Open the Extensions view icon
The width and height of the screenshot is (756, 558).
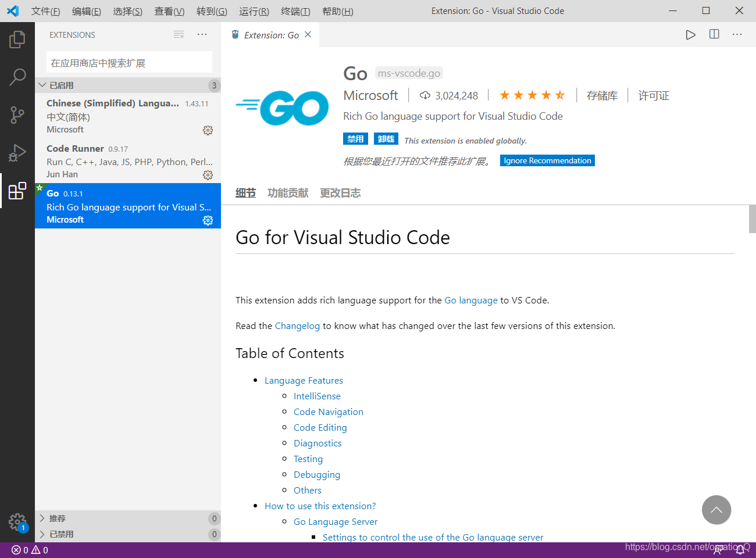pos(17,191)
